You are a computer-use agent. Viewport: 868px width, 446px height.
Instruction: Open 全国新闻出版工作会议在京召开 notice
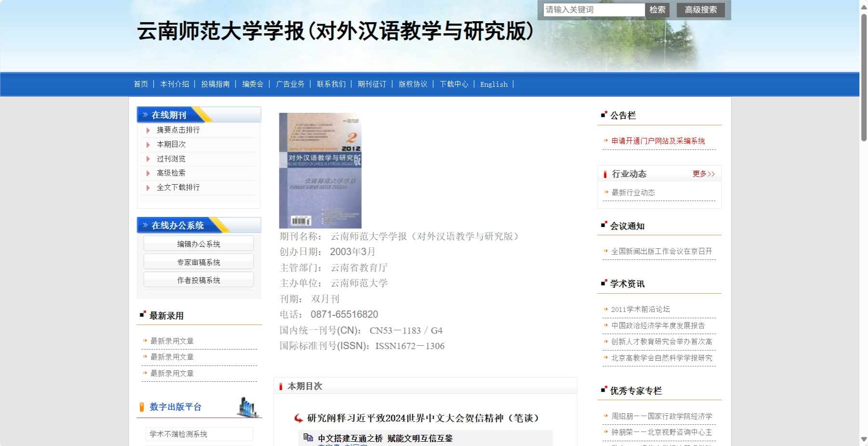(x=662, y=251)
